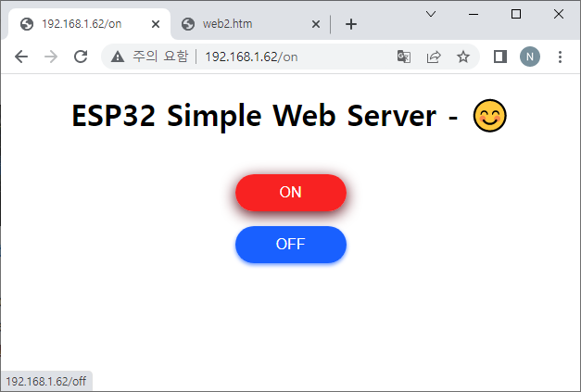Screen dimensions: 581x392
Task: Bookmark this page with the star icon
Action: pyautogui.click(x=462, y=57)
